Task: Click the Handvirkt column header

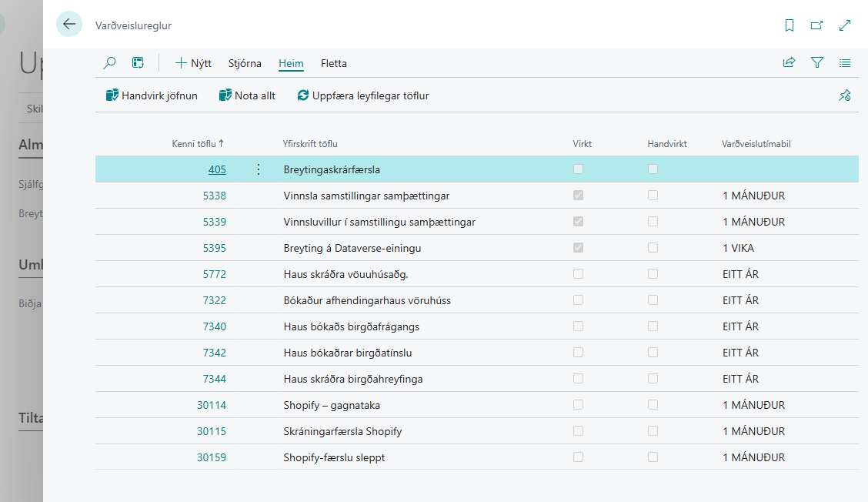Action: click(x=667, y=143)
